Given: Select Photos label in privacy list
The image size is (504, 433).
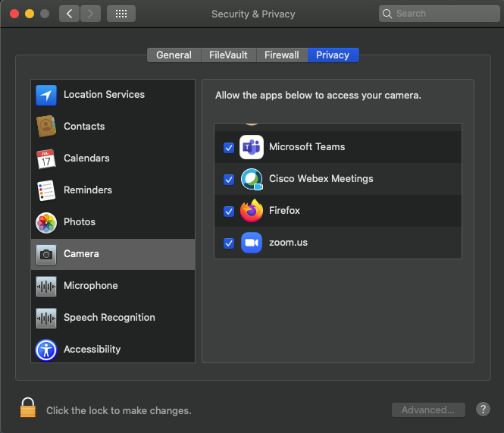Looking at the screenshot, I should click(80, 221).
